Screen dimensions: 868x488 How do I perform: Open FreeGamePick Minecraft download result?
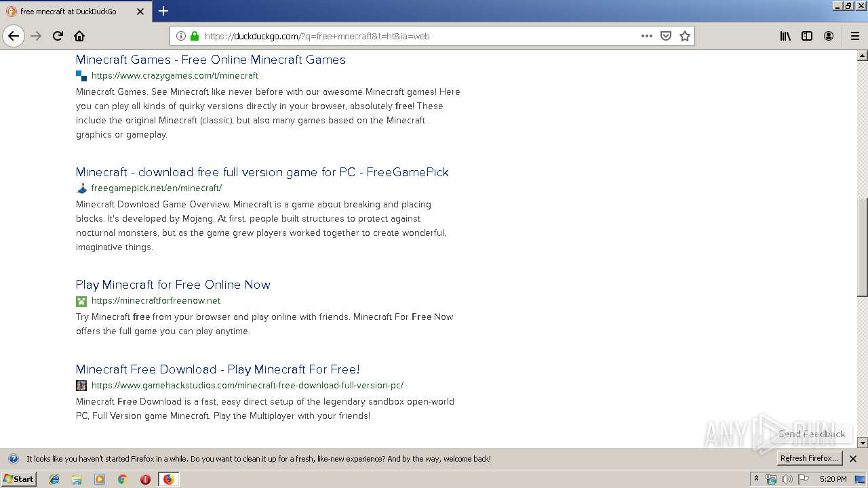tap(262, 172)
